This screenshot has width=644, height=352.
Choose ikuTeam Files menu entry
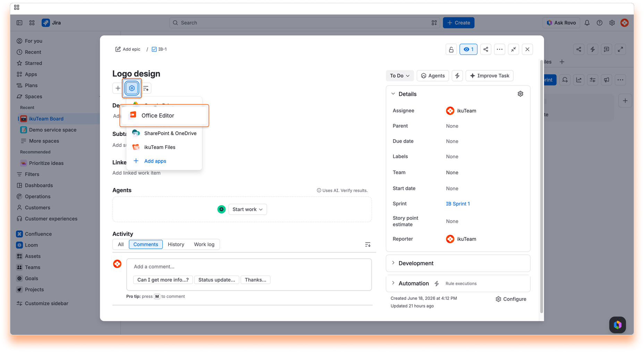pyautogui.click(x=164, y=147)
